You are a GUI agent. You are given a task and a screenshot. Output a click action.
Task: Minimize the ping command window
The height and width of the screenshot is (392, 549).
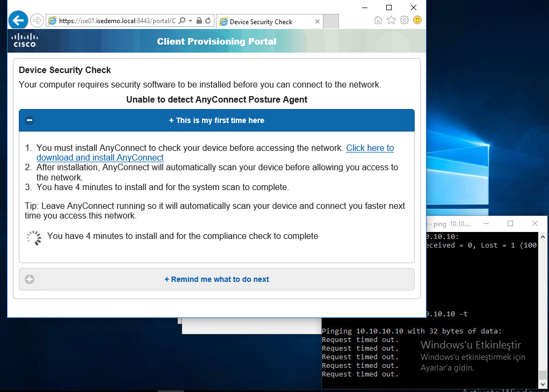pos(486,223)
